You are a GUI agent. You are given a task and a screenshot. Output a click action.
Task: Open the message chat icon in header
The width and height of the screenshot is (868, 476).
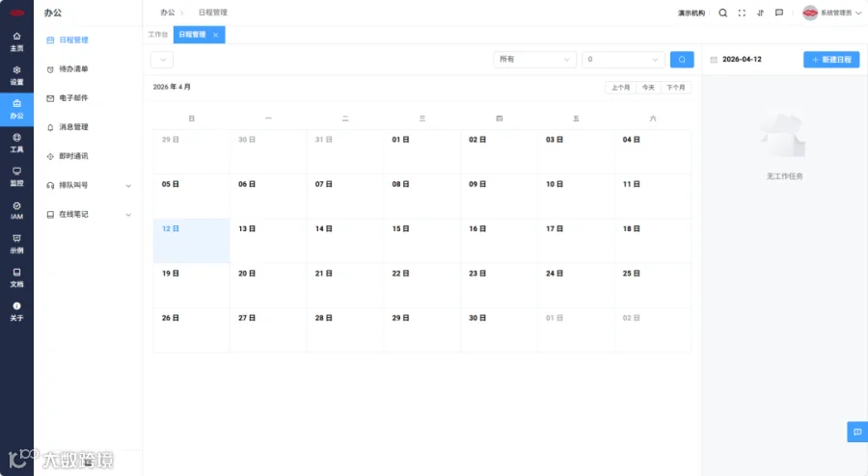(779, 13)
